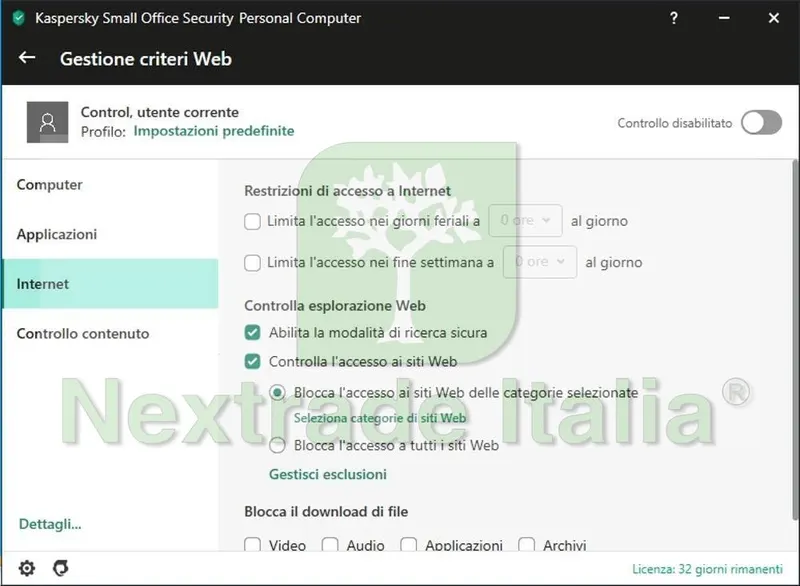
Task: Check Limita l'accesso nei giorni feriali
Action: click(x=252, y=221)
